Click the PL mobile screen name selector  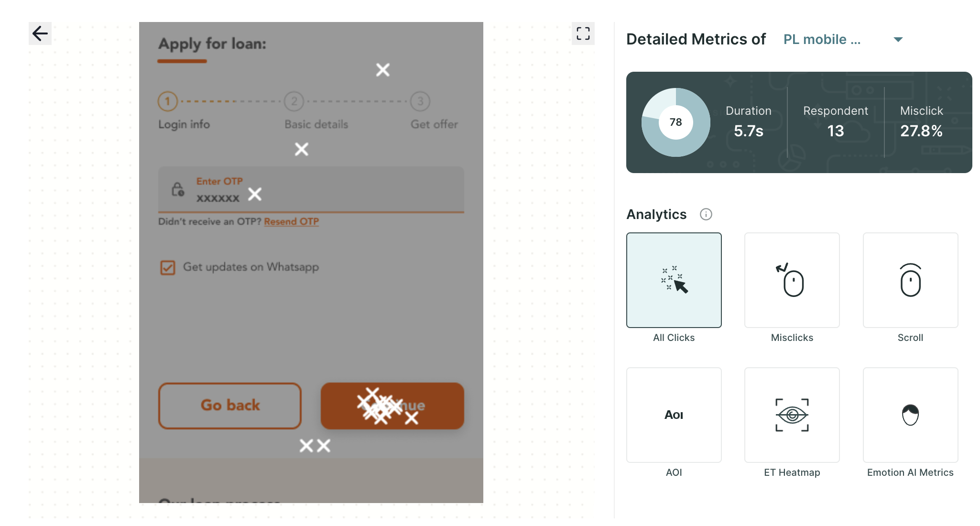pyautogui.click(x=822, y=39)
